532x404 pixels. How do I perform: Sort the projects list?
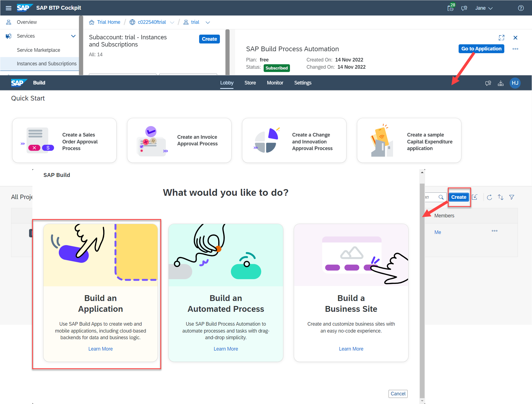[x=500, y=197]
